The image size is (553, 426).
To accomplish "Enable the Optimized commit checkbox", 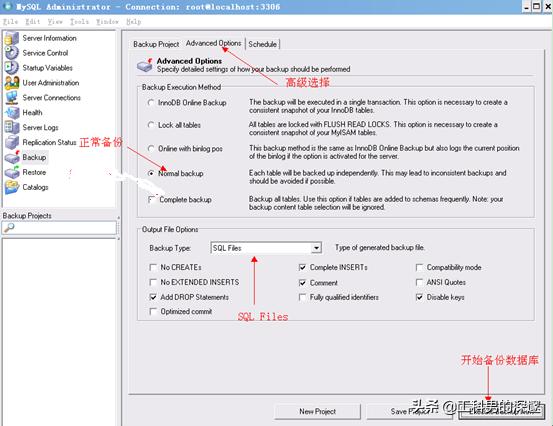I will [x=153, y=311].
